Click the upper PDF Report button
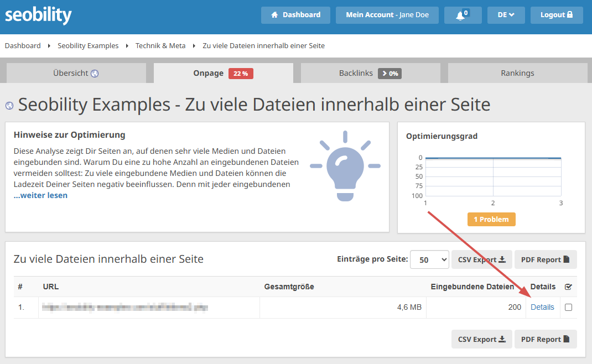The width and height of the screenshot is (592, 364). pyautogui.click(x=546, y=260)
